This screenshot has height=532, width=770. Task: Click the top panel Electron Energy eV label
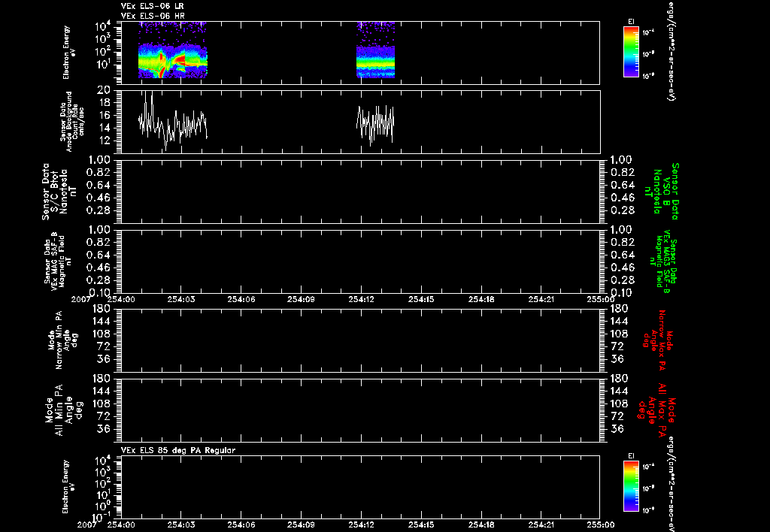coord(68,53)
